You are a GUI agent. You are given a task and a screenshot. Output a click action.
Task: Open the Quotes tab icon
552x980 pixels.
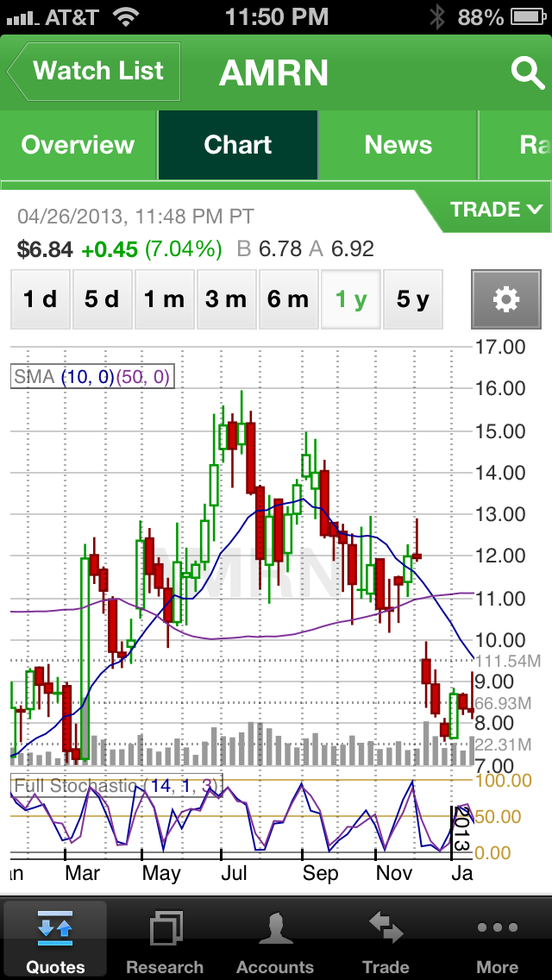point(55,929)
